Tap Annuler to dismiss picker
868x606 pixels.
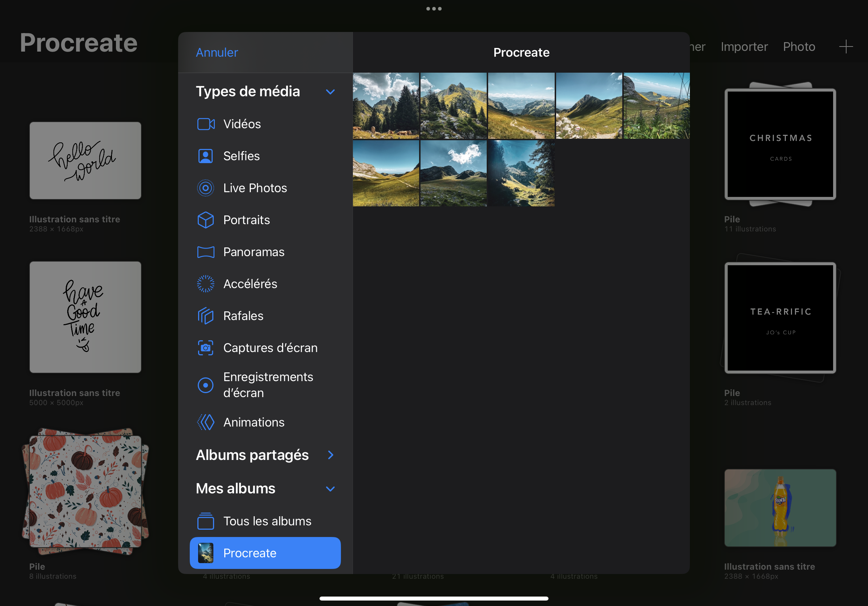point(217,52)
